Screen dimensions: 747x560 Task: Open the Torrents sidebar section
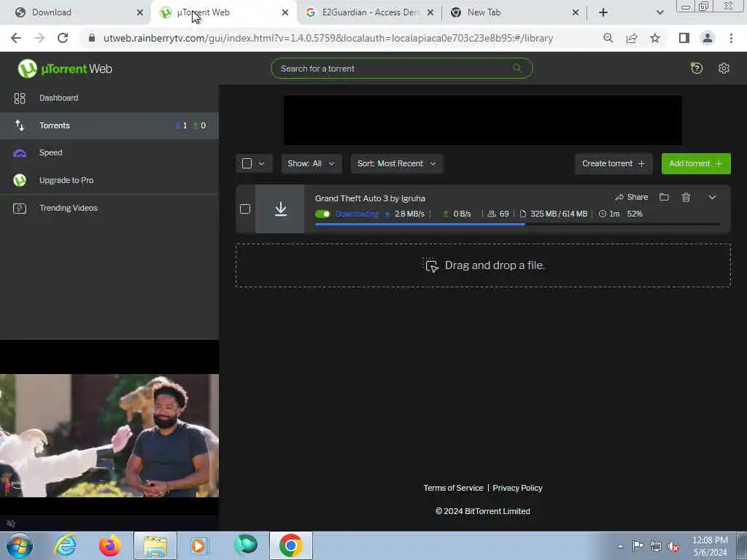109,125
